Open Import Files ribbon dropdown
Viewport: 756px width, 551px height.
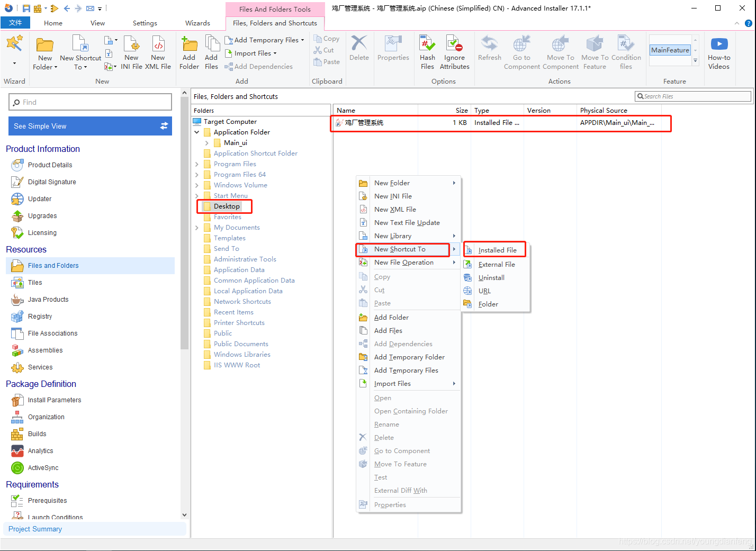(275, 53)
